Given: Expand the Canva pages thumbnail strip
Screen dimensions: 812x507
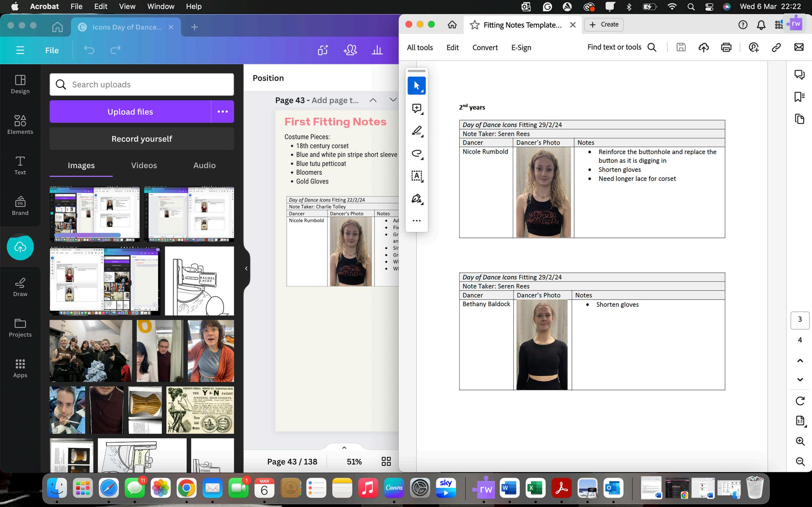Looking at the screenshot, I should [x=344, y=448].
